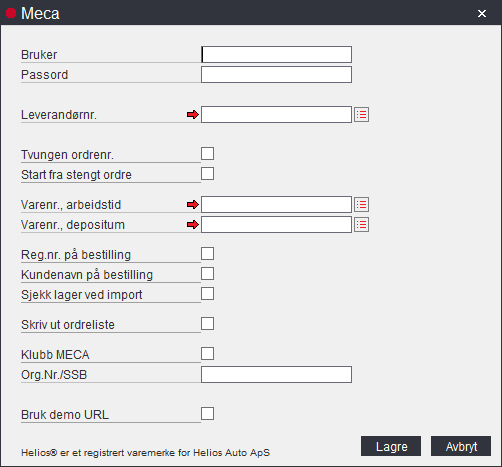This screenshot has width=502, height=467.
Task: Focus the Bruker input field
Action: [276, 55]
